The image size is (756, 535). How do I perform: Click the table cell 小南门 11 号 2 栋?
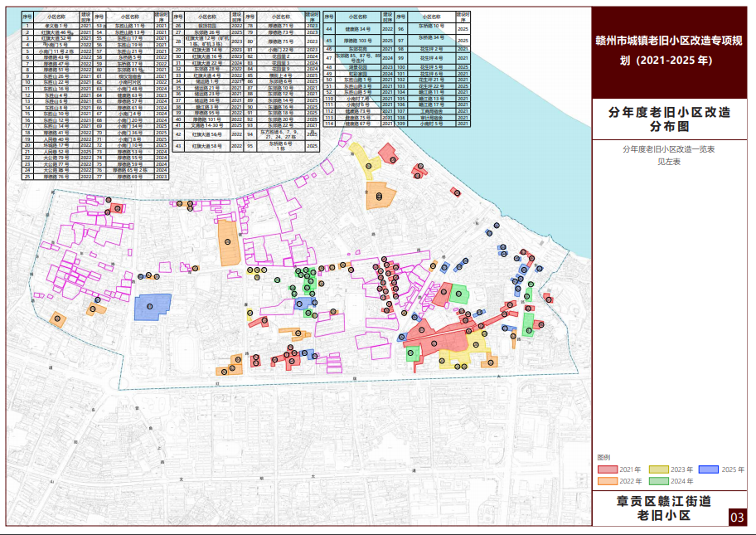[56, 51]
